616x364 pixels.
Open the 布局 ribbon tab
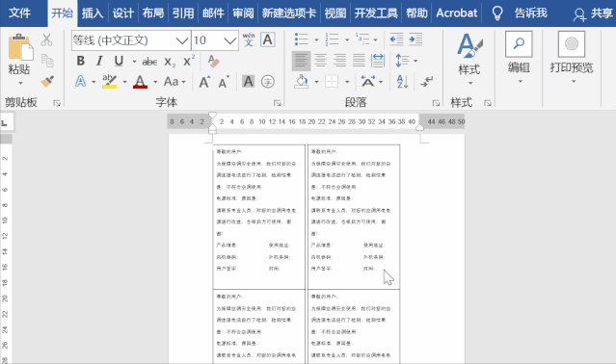pyautogui.click(x=153, y=13)
